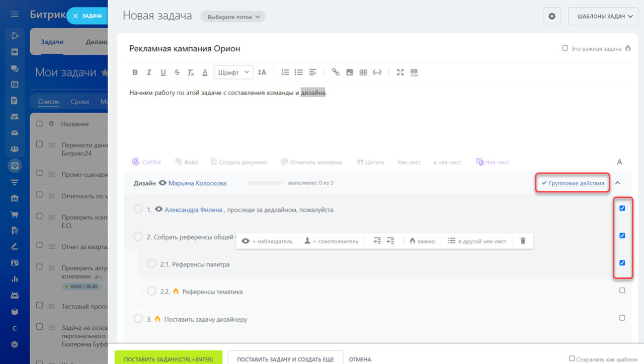Open the 'Шрифт' font dropdown
The width and height of the screenshot is (644, 364).
234,72
